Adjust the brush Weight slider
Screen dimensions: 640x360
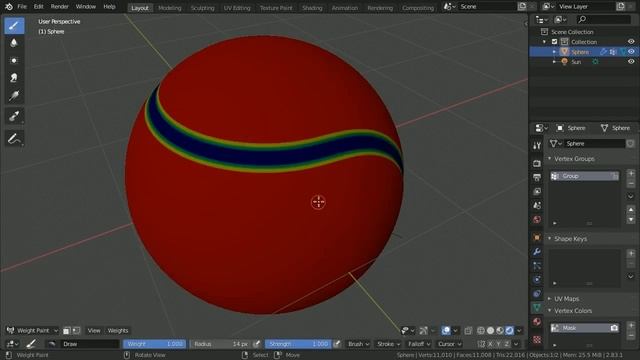[x=154, y=344]
